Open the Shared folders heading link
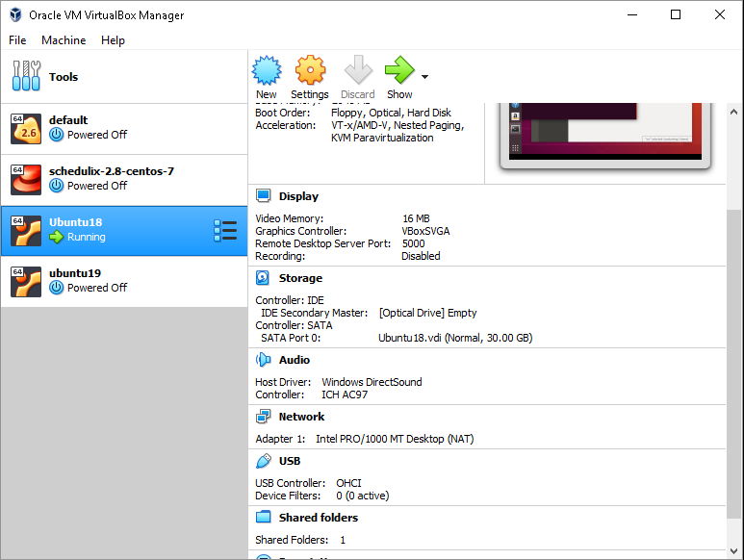 (319, 518)
